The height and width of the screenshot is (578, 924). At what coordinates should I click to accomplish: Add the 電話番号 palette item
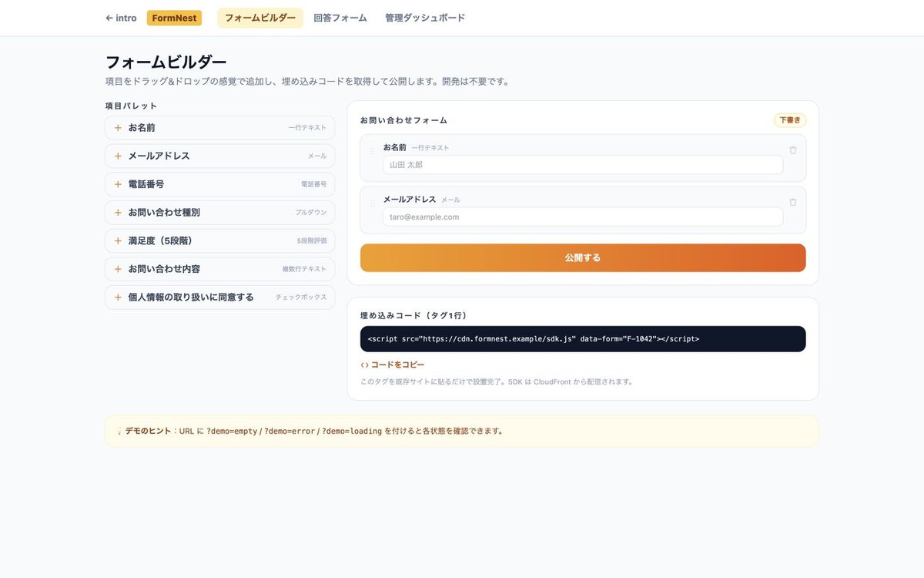220,184
